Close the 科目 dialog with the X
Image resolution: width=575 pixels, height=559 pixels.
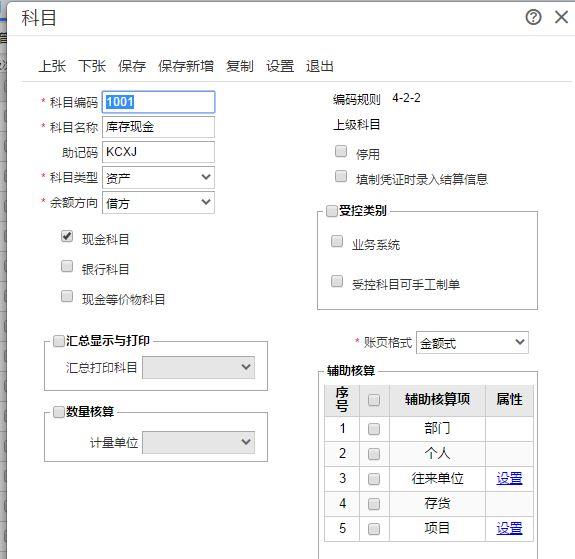[561, 17]
